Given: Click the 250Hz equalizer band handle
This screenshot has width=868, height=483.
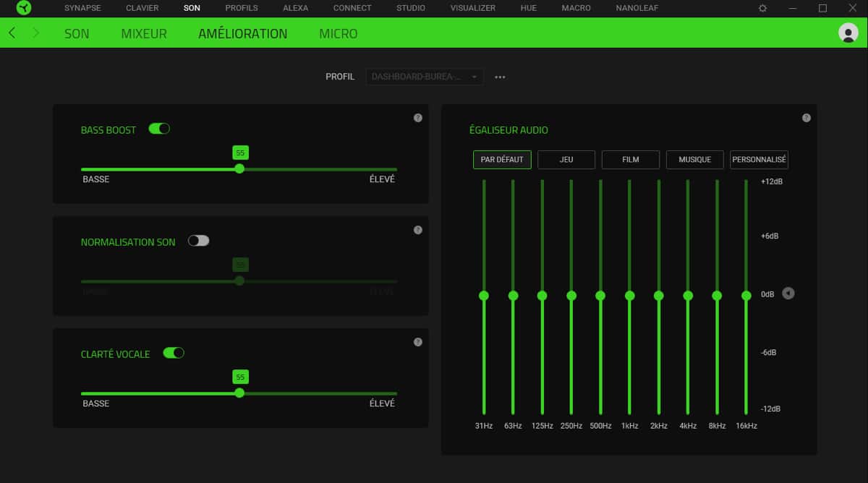Looking at the screenshot, I should pyautogui.click(x=571, y=295).
